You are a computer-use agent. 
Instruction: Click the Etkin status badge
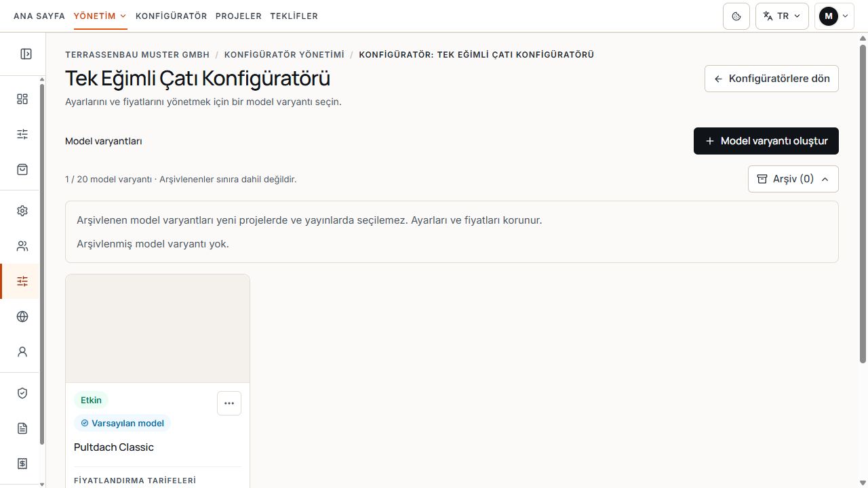pyautogui.click(x=91, y=400)
